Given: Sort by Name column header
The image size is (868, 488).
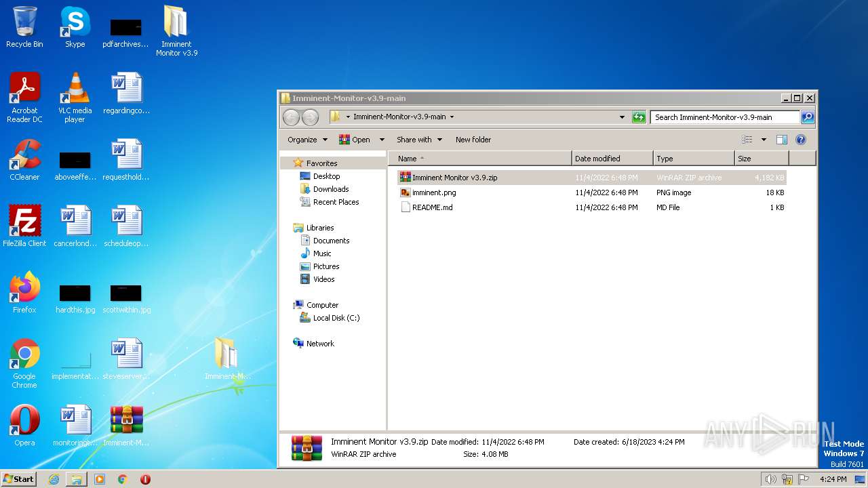Looking at the screenshot, I should click(x=480, y=159).
